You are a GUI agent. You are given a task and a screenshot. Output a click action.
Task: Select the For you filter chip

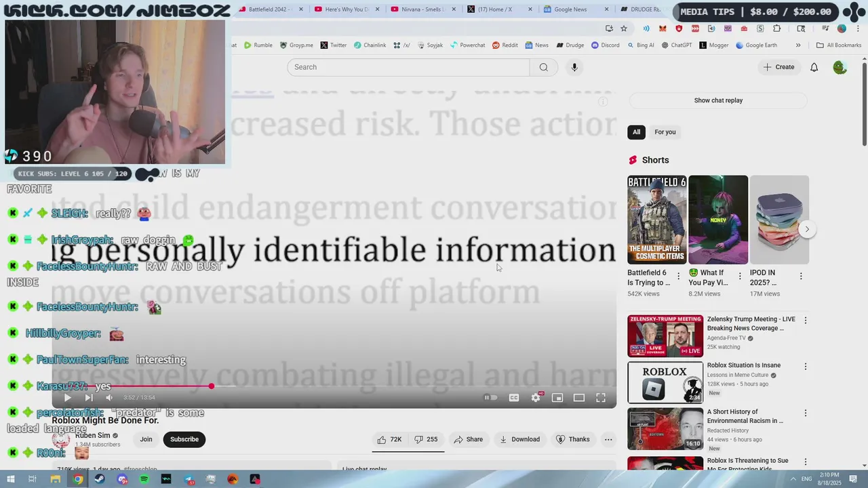click(x=665, y=132)
